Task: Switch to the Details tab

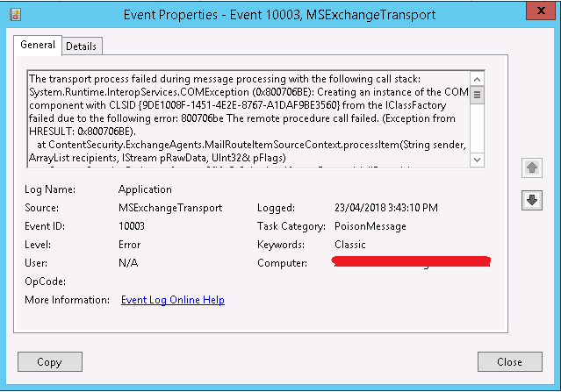Action: (x=82, y=46)
